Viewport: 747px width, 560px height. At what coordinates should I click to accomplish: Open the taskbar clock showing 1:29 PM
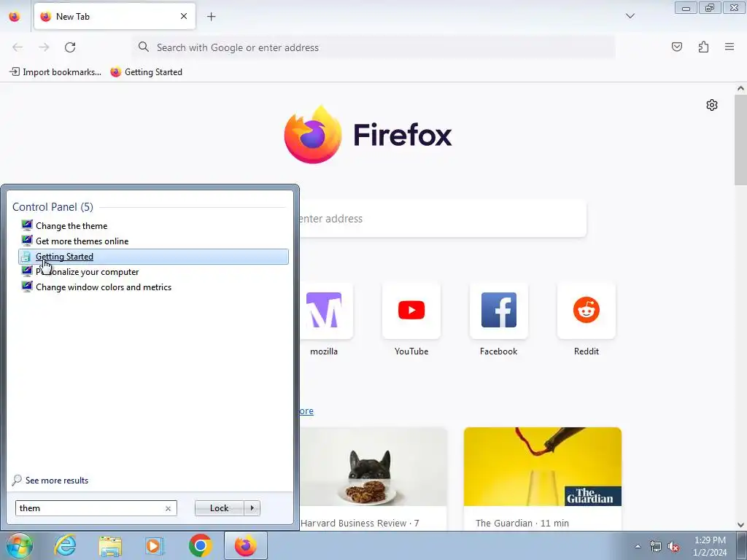pos(710,546)
